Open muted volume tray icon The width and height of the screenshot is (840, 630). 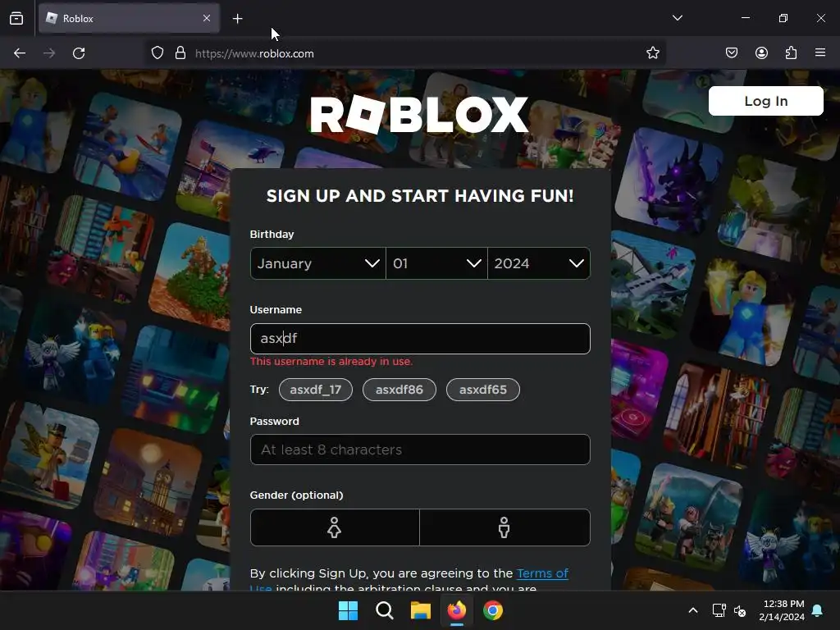coord(740,610)
